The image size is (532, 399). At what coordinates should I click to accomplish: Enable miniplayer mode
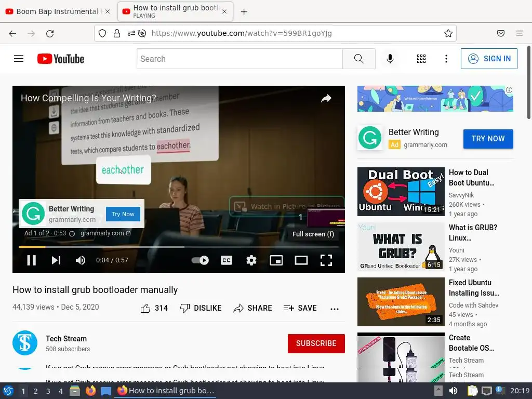(276, 260)
